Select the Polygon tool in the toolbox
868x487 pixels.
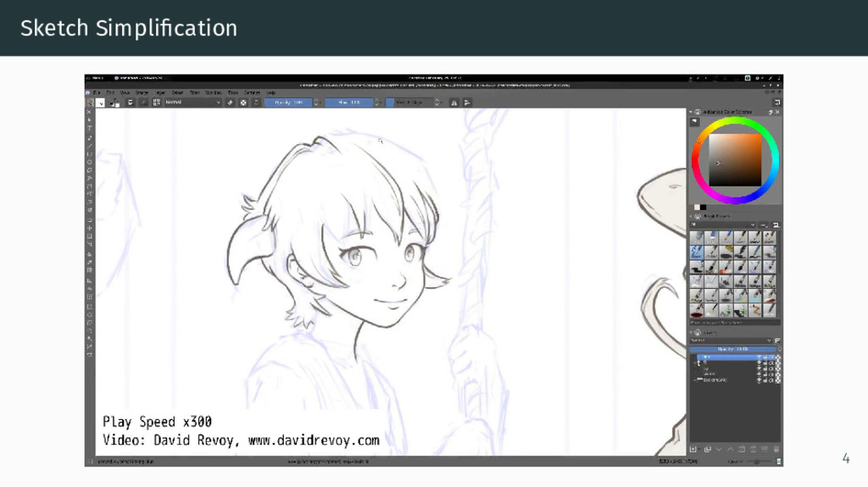click(x=90, y=170)
